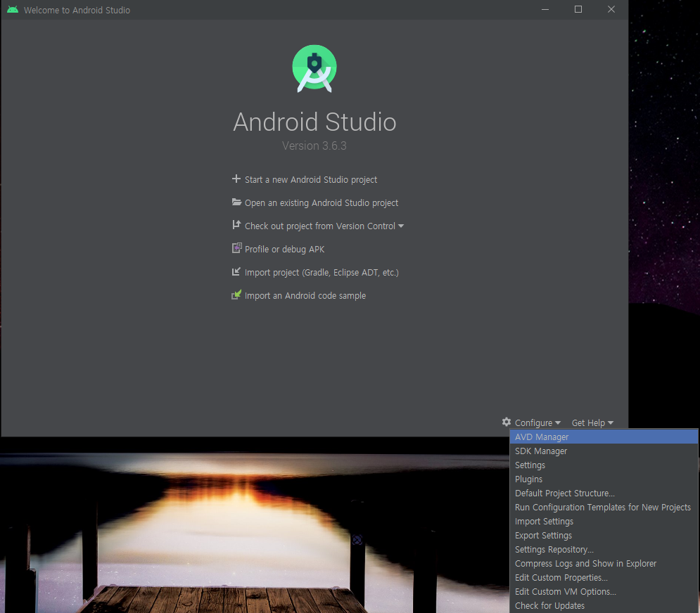
Task: Open Edit Custom VM Options...
Action: point(604,592)
